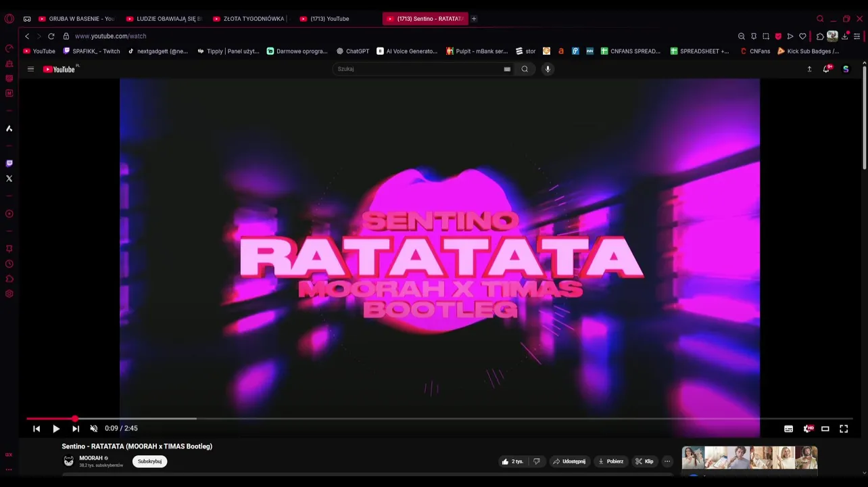This screenshot has width=868, height=487.
Task: Open the workspaces icon left of tabs
Action: coord(27,19)
